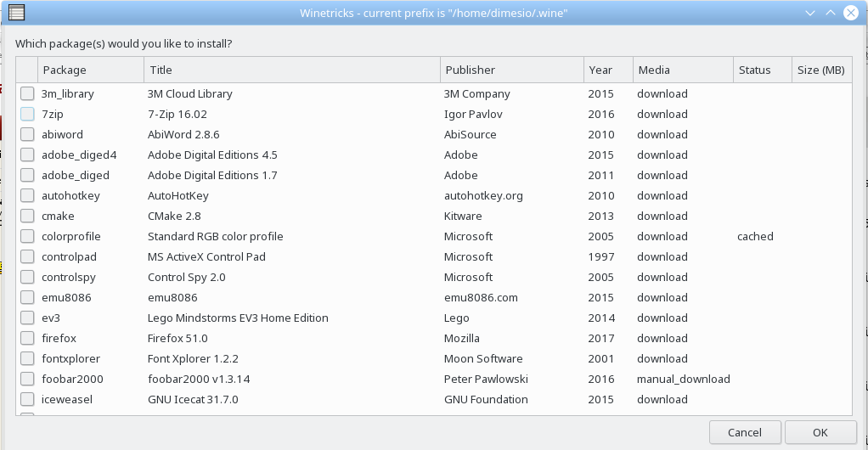The height and width of the screenshot is (450, 868).
Task: Check the foobar2000 package checkbox
Action: pos(27,380)
